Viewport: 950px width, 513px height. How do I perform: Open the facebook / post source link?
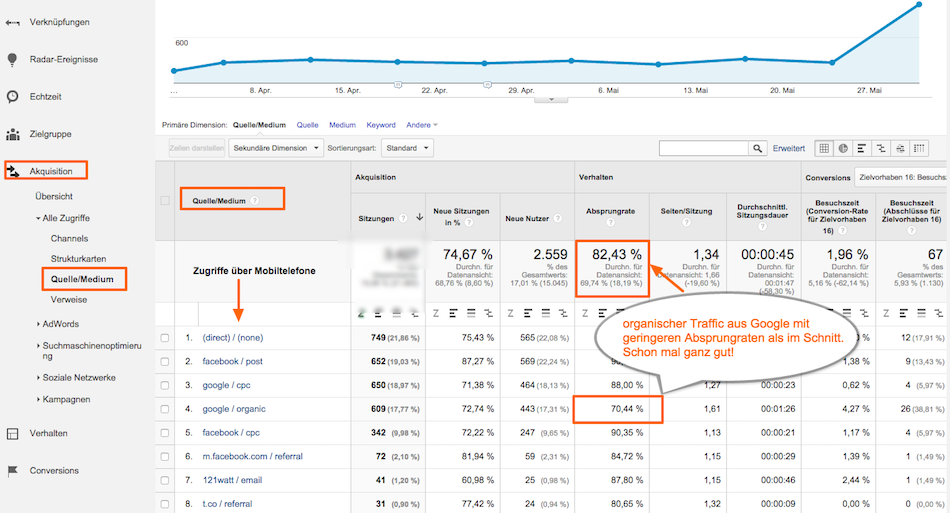(232, 362)
